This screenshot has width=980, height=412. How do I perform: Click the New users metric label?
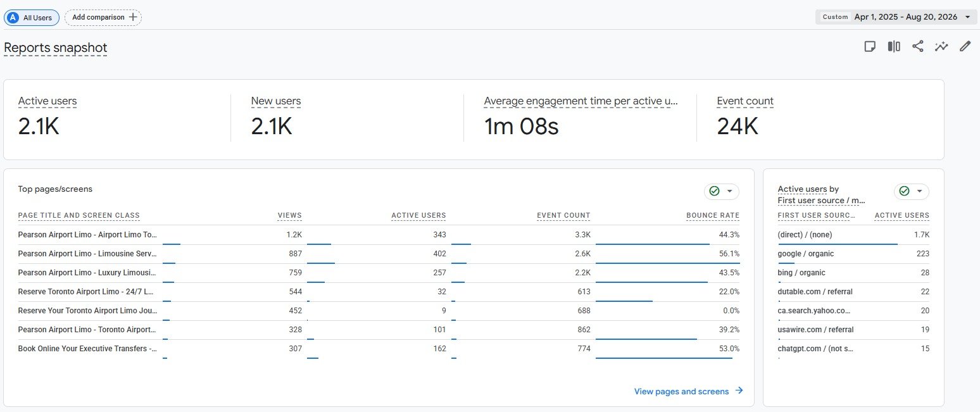pyautogui.click(x=276, y=101)
